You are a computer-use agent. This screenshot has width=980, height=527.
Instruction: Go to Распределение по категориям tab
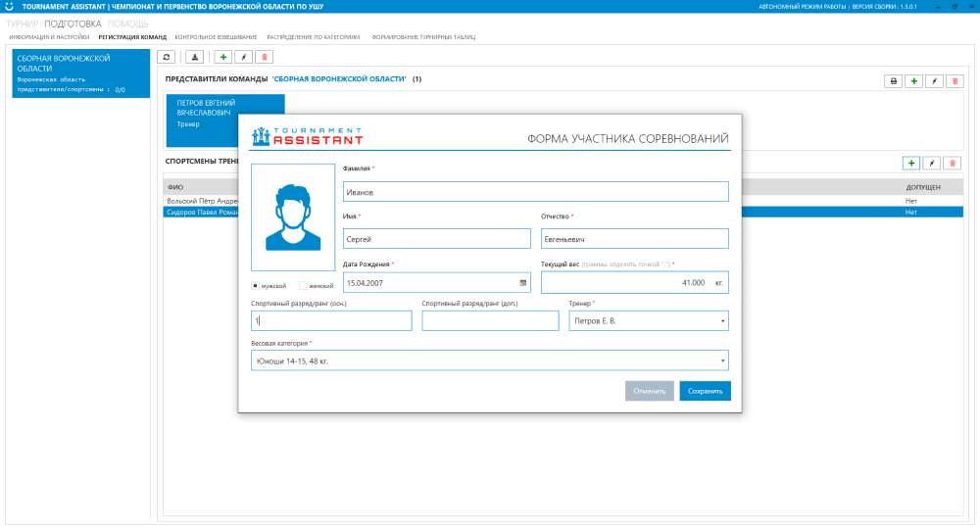[313, 37]
